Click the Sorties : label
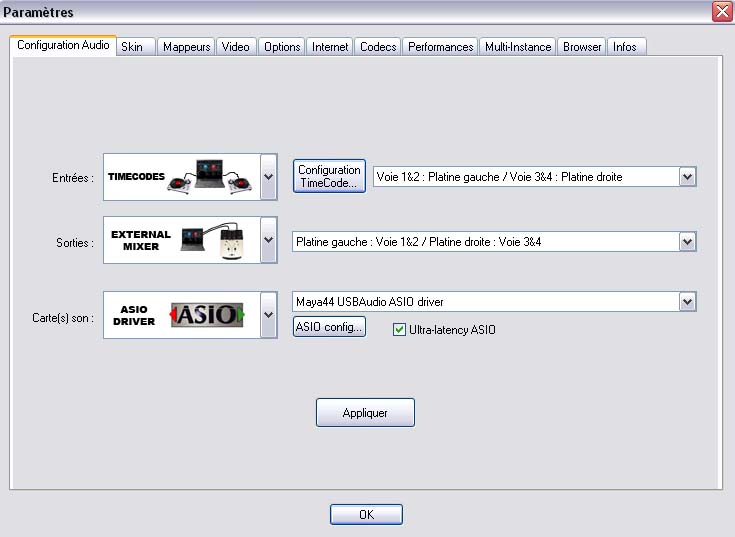735x537 pixels. pos(75,243)
